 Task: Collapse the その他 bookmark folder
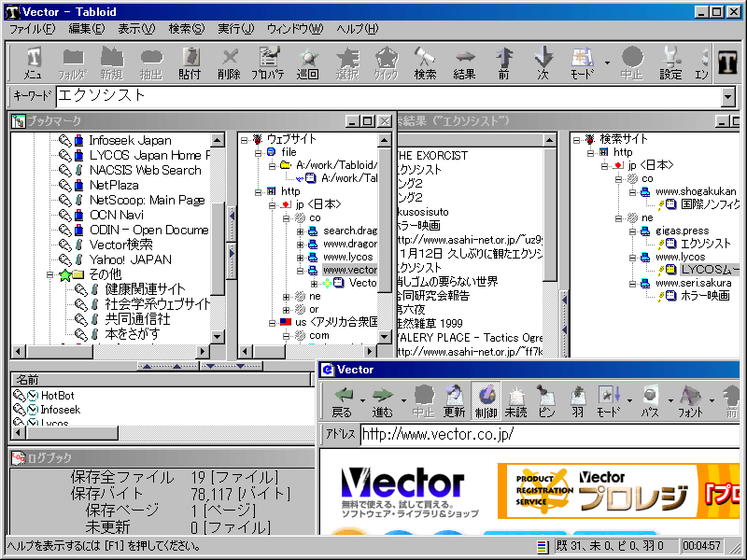50,274
